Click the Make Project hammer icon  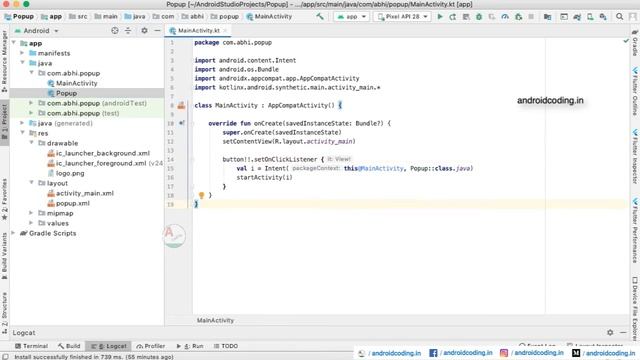(x=320, y=16)
